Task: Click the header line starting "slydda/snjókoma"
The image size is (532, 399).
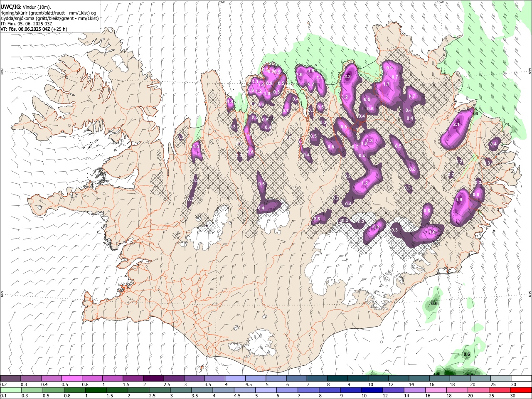Action: coord(49,18)
